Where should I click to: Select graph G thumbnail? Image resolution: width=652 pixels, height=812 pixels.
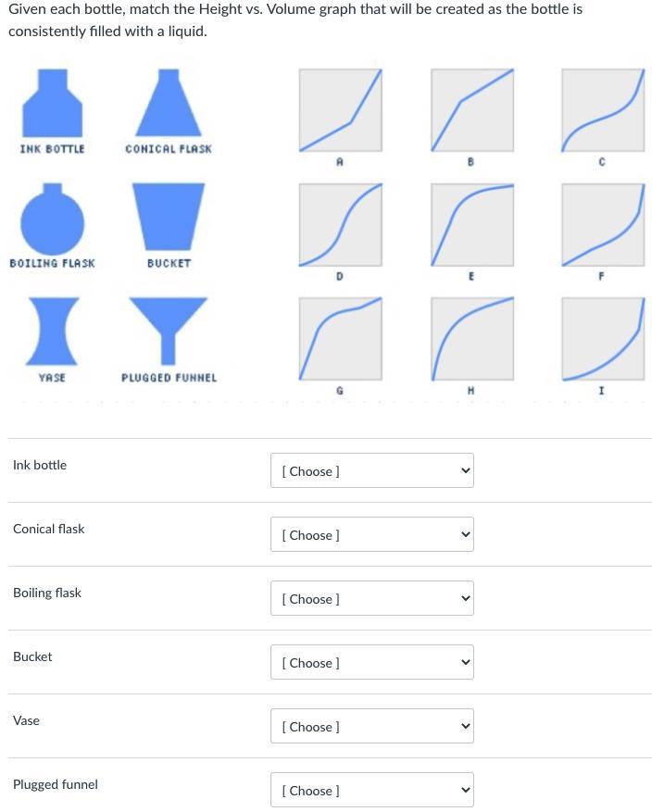click(341, 339)
